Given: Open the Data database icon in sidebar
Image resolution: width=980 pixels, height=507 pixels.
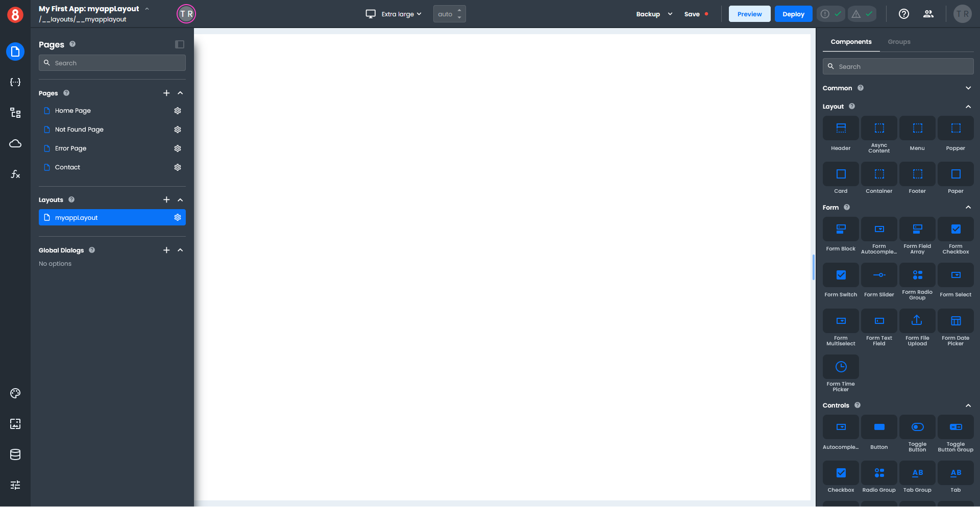Looking at the screenshot, I should click(x=15, y=454).
